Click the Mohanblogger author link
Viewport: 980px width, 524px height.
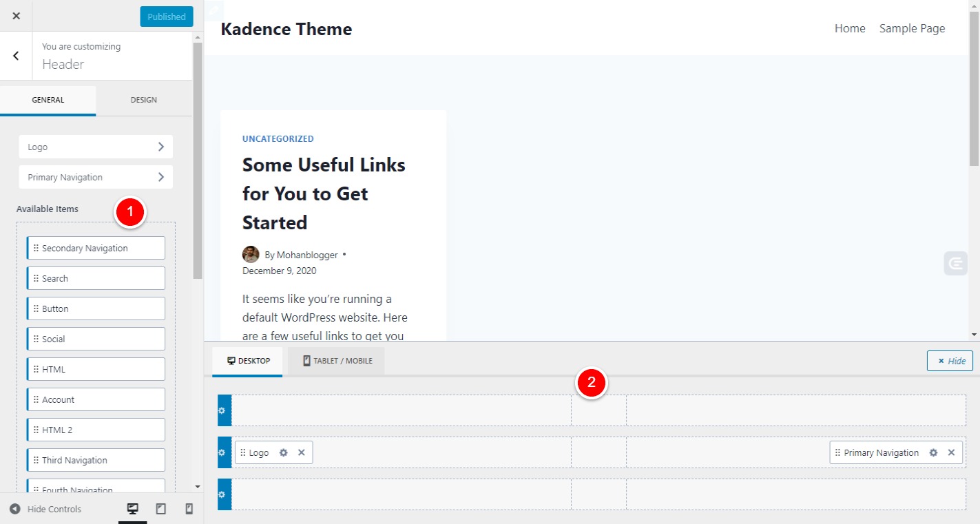point(308,255)
